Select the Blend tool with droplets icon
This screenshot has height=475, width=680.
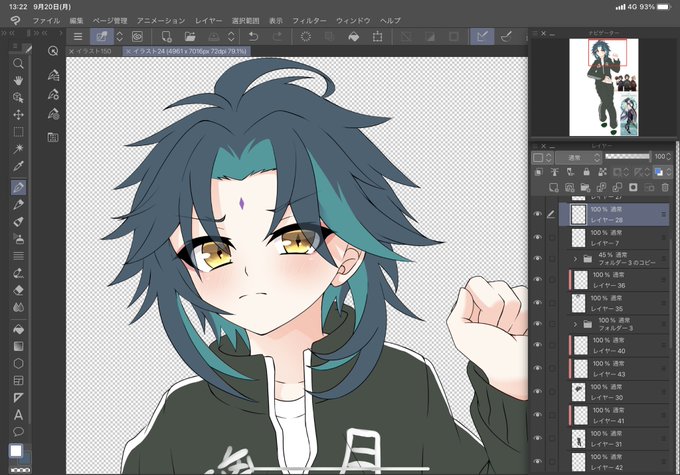pos(18,308)
